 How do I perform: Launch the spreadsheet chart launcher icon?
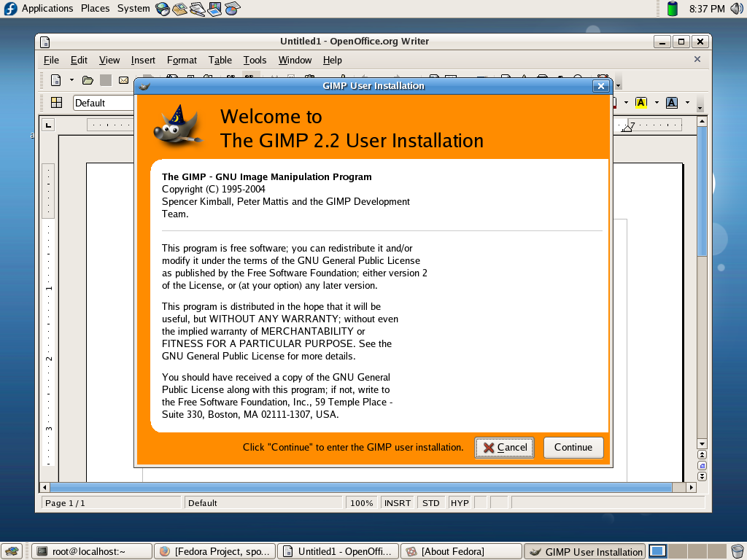(232, 9)
